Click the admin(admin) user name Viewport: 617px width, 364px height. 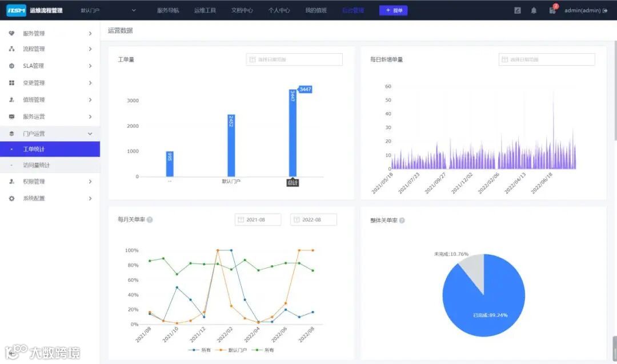[x=582, y=11]
